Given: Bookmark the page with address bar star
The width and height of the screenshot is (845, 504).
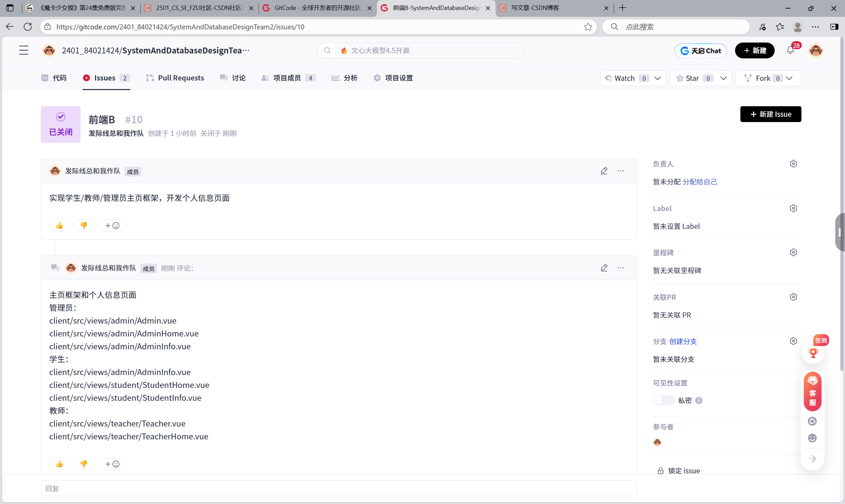Looking at the screenshot, I should pos(588,27).
